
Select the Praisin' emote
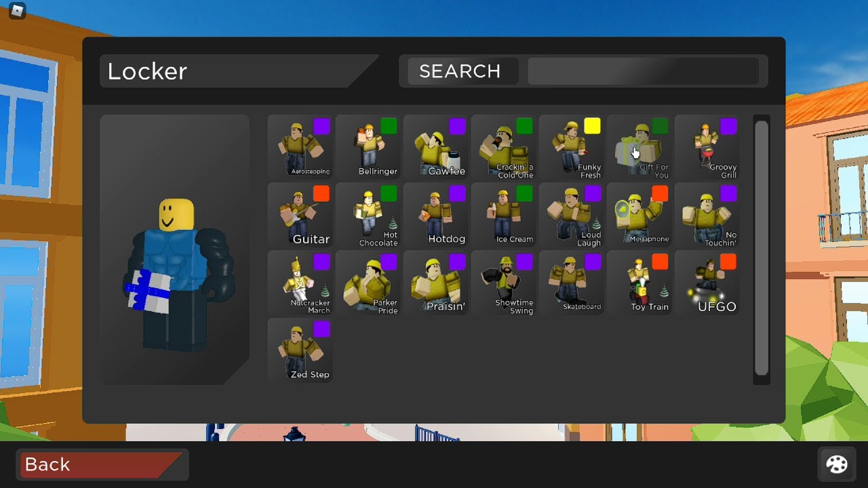436,283
